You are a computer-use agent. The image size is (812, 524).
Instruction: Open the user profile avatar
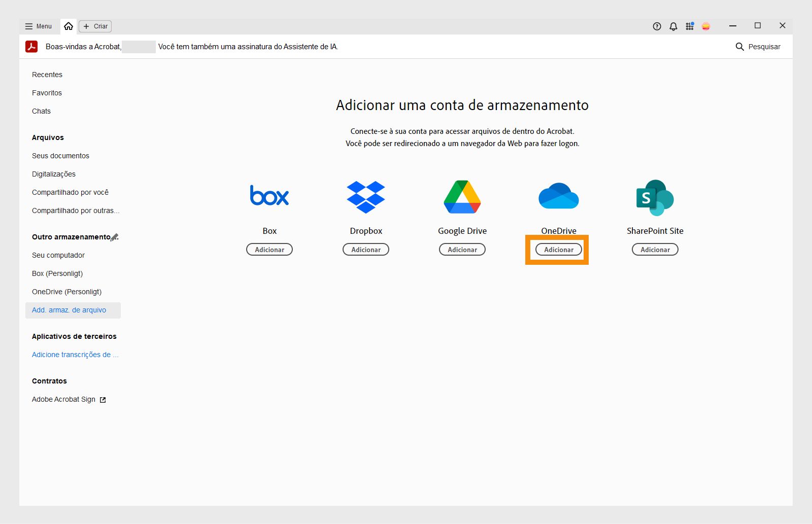point(706,26)
